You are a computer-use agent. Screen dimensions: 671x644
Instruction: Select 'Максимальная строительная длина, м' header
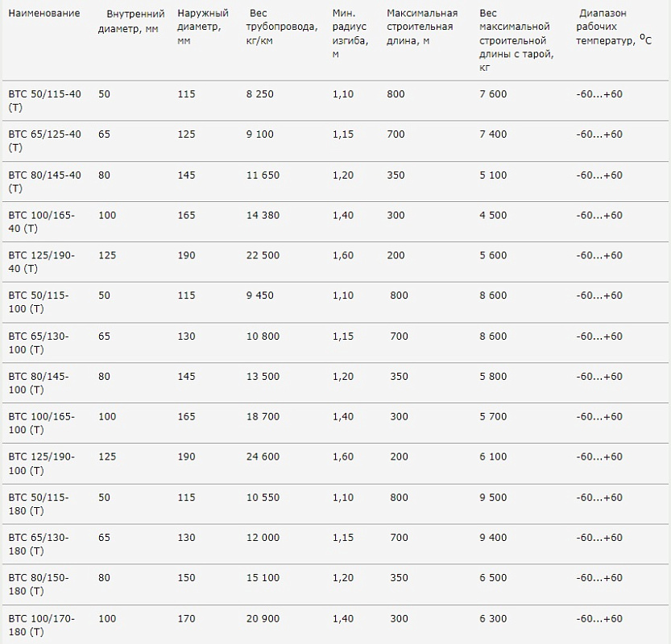pos(422,27)
